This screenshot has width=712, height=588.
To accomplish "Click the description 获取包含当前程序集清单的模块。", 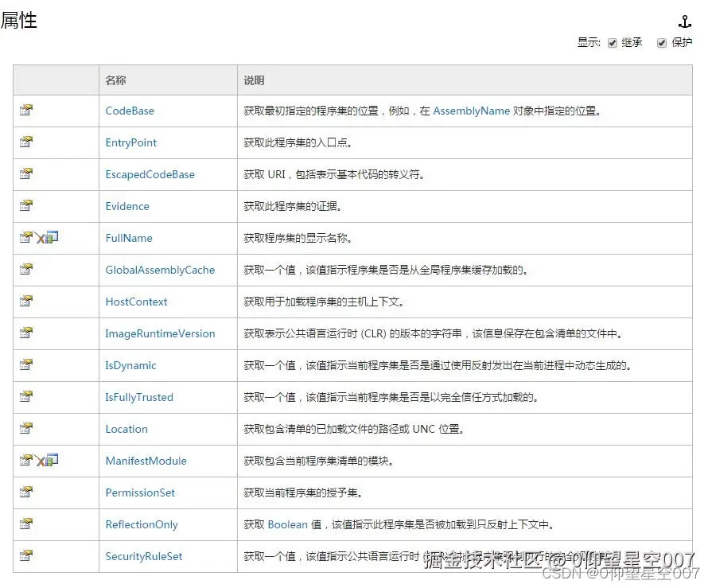I will point(318,461).
